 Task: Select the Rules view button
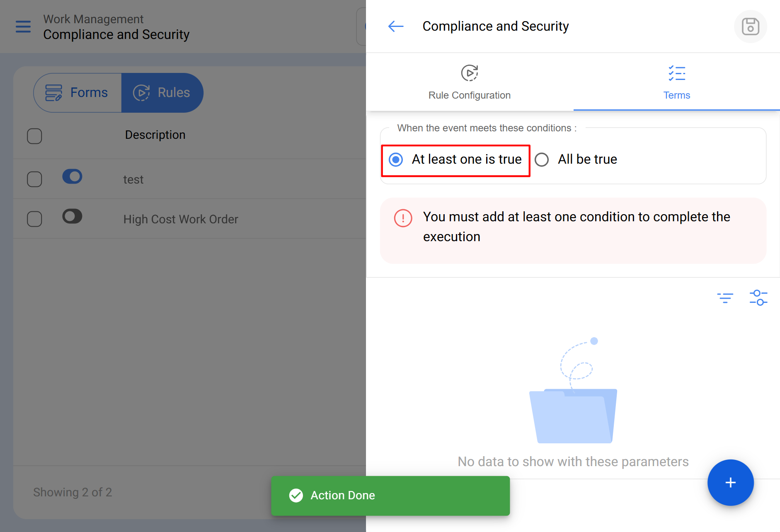tap(162, 92)
